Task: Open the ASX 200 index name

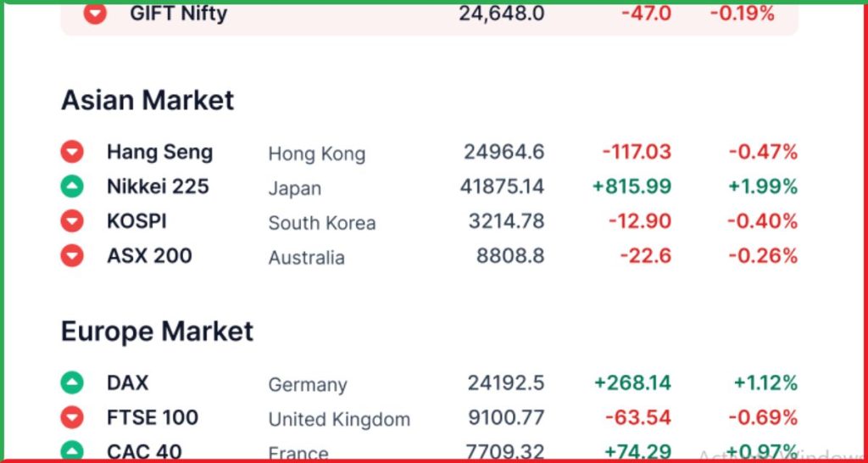Action: click(149, 256)
